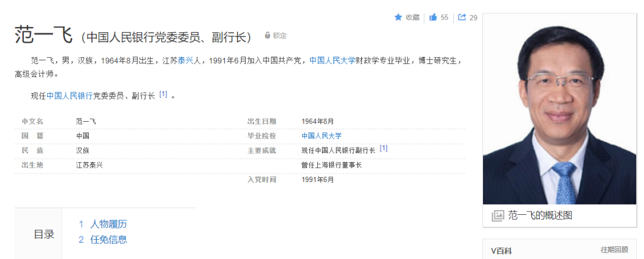Click the V百科 heading

[x=501, y=251]
